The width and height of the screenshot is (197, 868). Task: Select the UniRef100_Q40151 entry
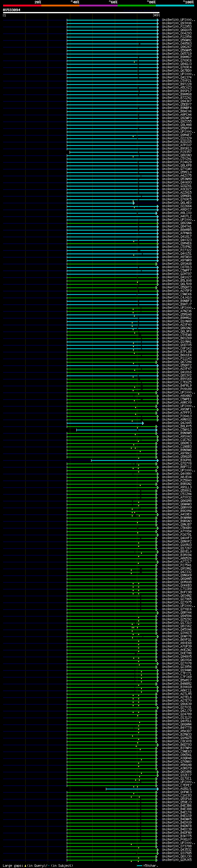pyautogui.click(x=177, y=253)
